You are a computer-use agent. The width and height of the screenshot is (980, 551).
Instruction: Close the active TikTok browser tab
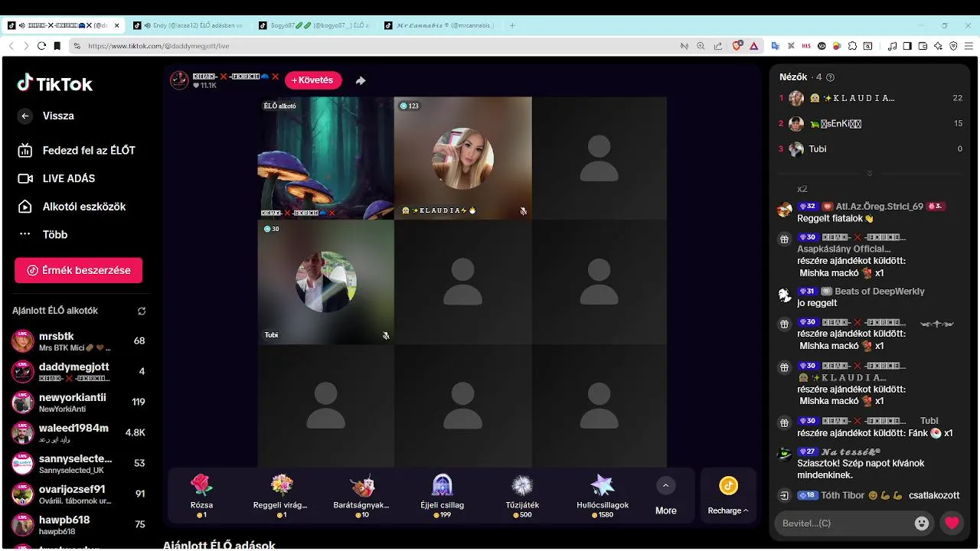coord(117,25)
